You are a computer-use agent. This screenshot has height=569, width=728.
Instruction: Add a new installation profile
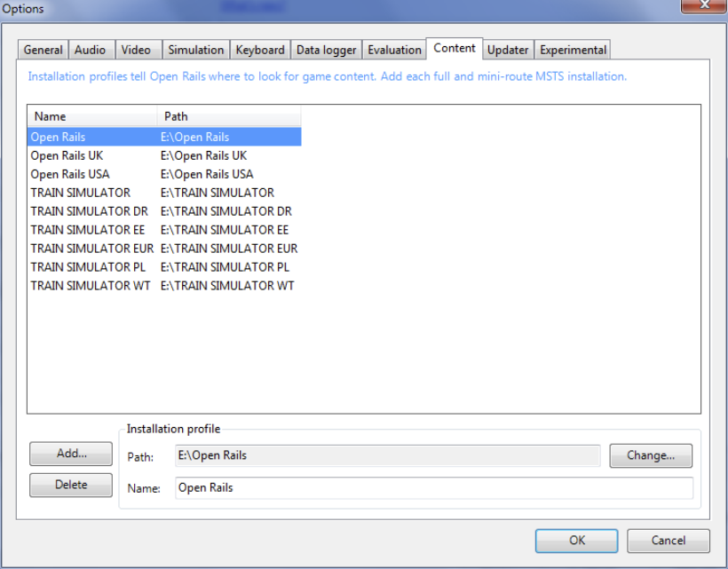click(x=70, y=454)
